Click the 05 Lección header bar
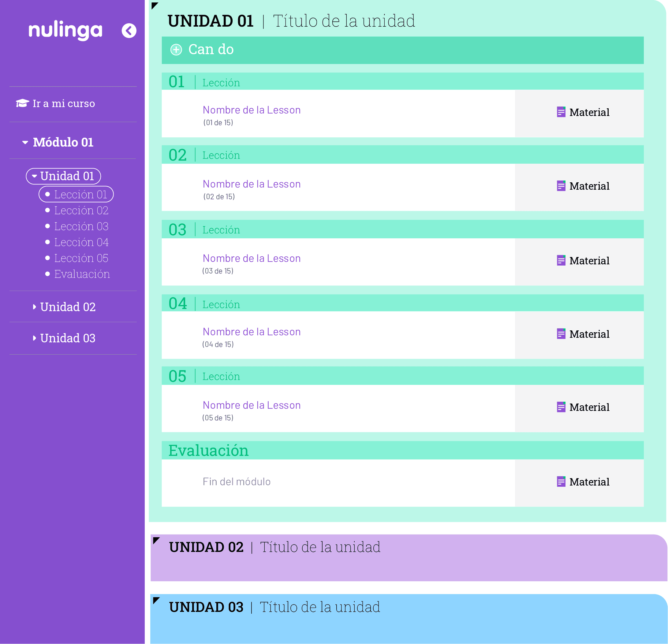Image resolution: width=668 pixels, height=644 pixels. click(402, 376)
